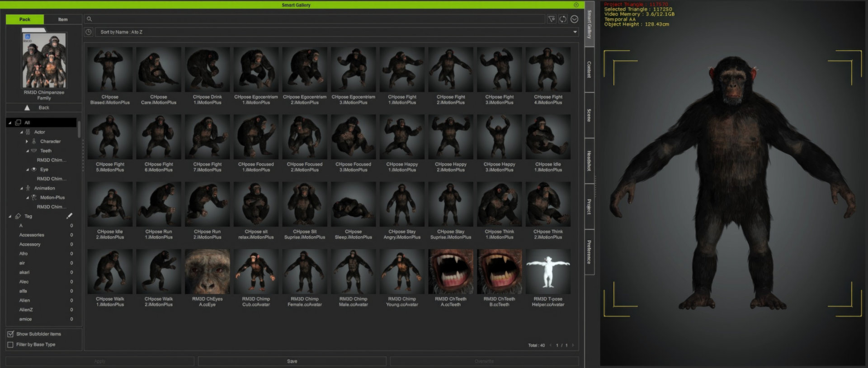868x368 pixels.
Task: Click the history clock icon beside sort bar
Action: (x=89, y=32)
